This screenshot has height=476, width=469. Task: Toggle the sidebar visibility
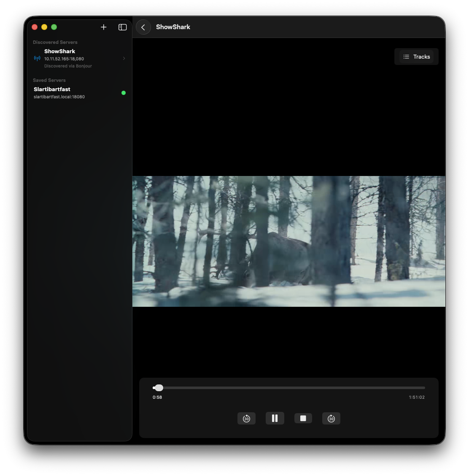[x=123, y=27]
